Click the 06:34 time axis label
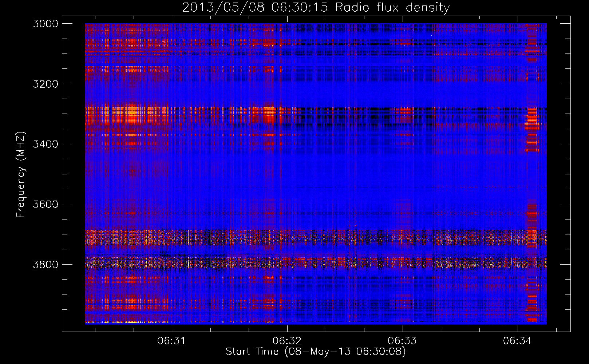The width and height of the screenshot is (589, 364). [518, 341]
